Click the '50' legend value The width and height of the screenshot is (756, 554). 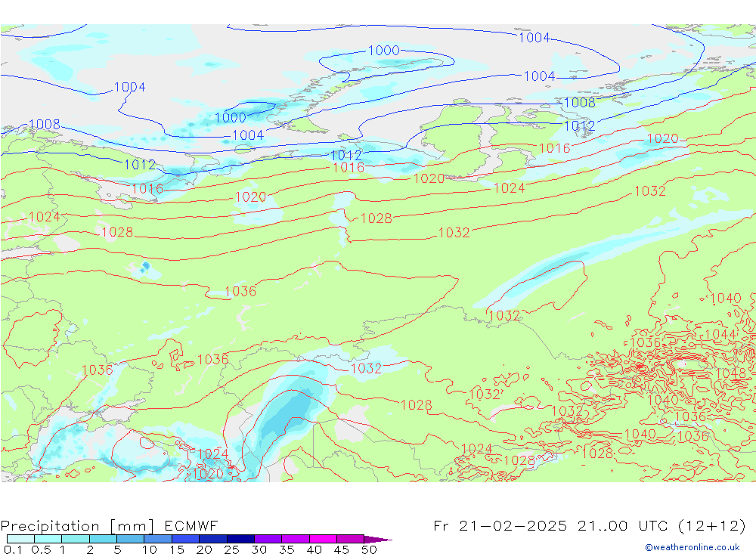(x=369, y=549)
